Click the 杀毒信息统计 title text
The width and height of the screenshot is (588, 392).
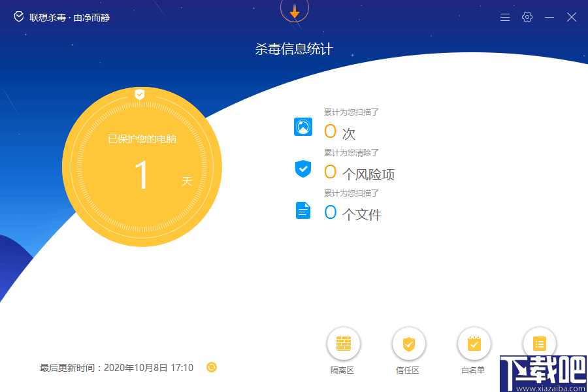tap(294, 48)
